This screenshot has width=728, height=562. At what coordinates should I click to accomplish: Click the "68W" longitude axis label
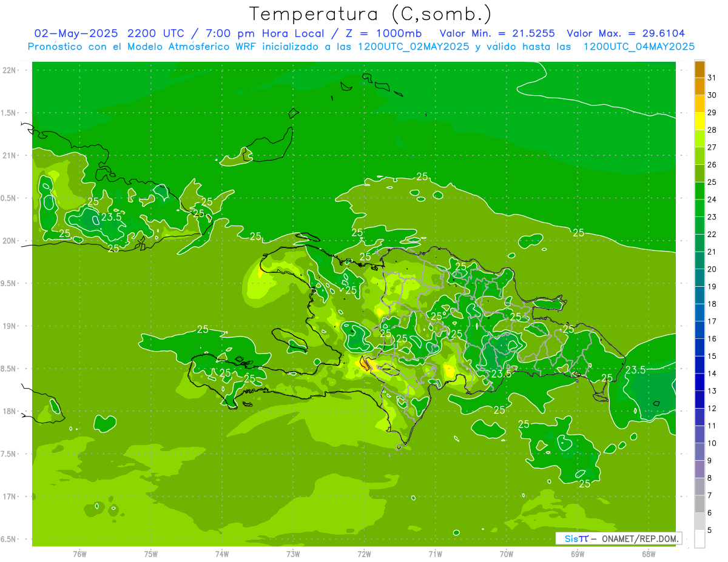point(649,554)
